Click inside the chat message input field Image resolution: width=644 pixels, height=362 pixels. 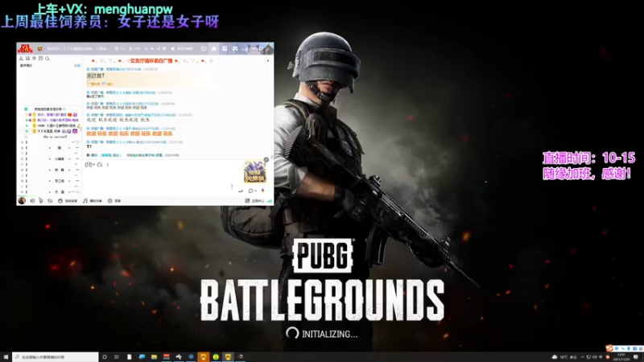click(164, 179)
